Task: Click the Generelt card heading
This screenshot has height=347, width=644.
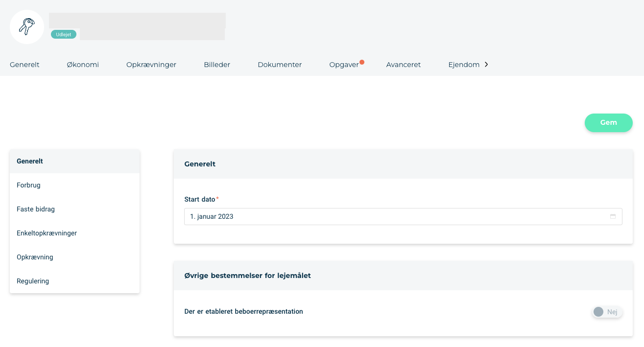Action: pos(200,164)
